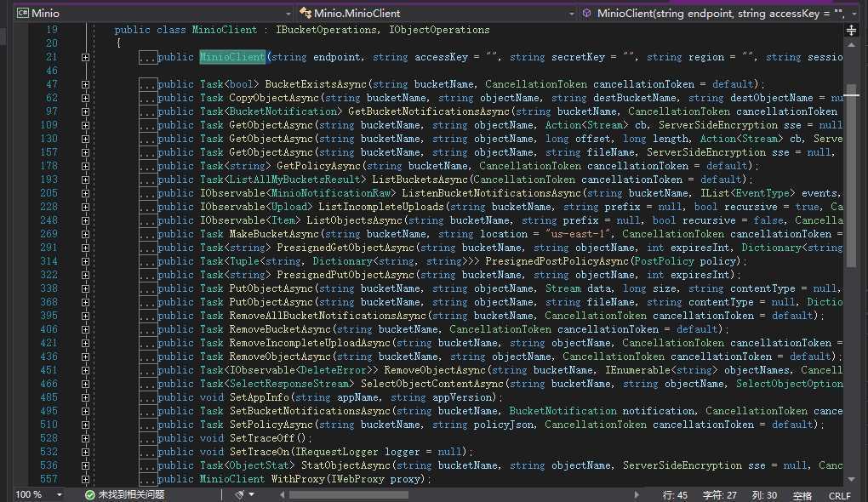Open the code cleanup broom icon
Screen dimensions: 868x502
pos(240,494)
